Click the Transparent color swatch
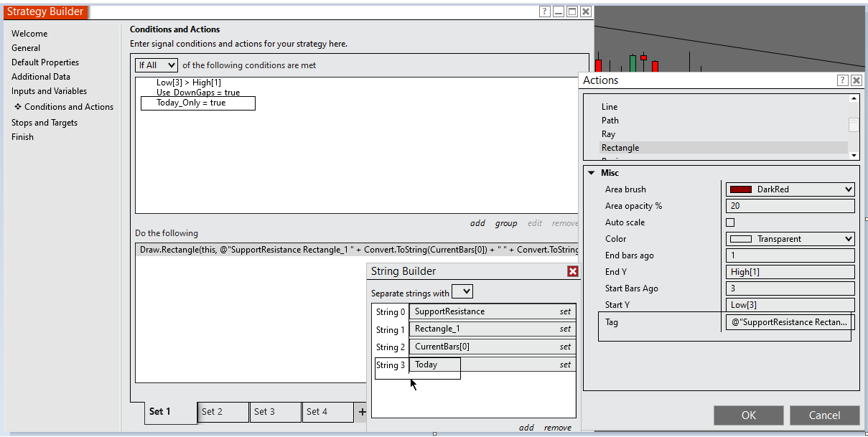 coord(742,239)
